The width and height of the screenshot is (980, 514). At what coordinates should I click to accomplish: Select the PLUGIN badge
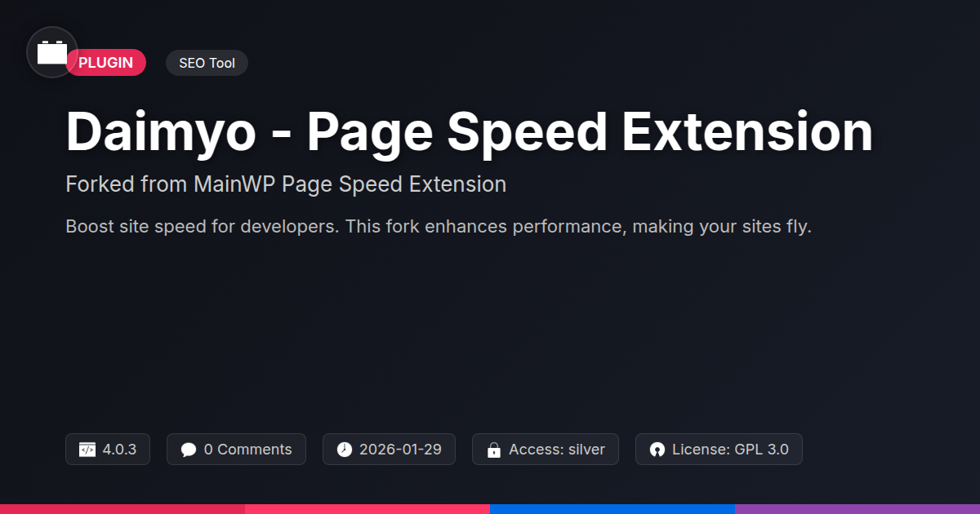[x=106, y=63]
